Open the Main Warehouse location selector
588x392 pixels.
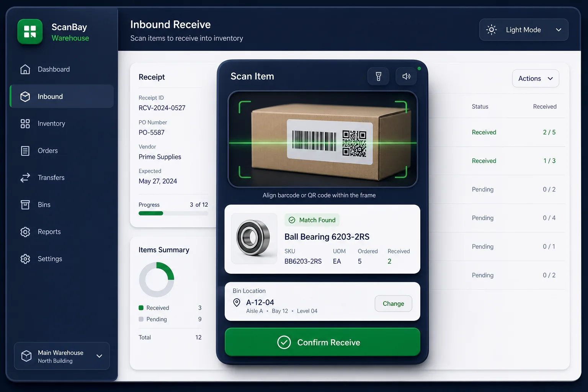(x=62, y=356)
